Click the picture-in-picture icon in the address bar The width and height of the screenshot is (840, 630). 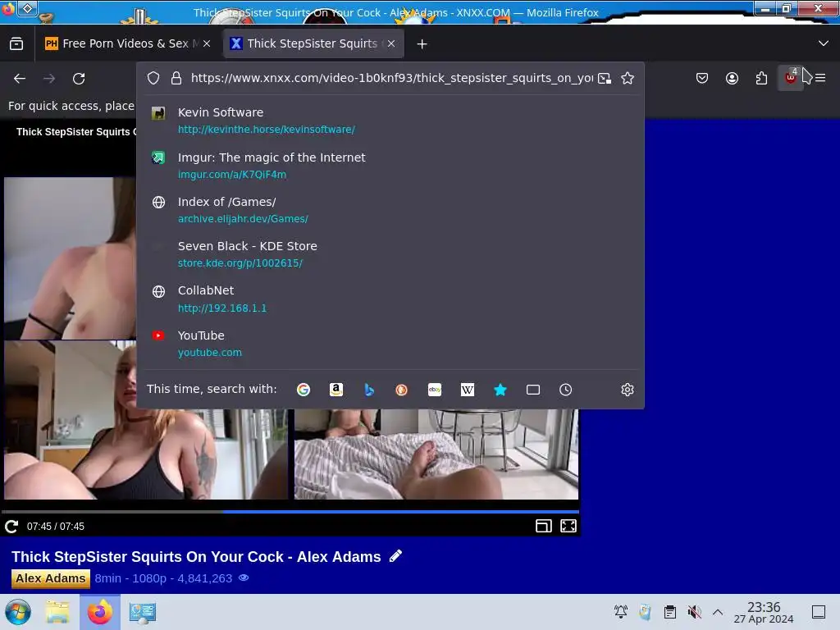coord(605,78)
